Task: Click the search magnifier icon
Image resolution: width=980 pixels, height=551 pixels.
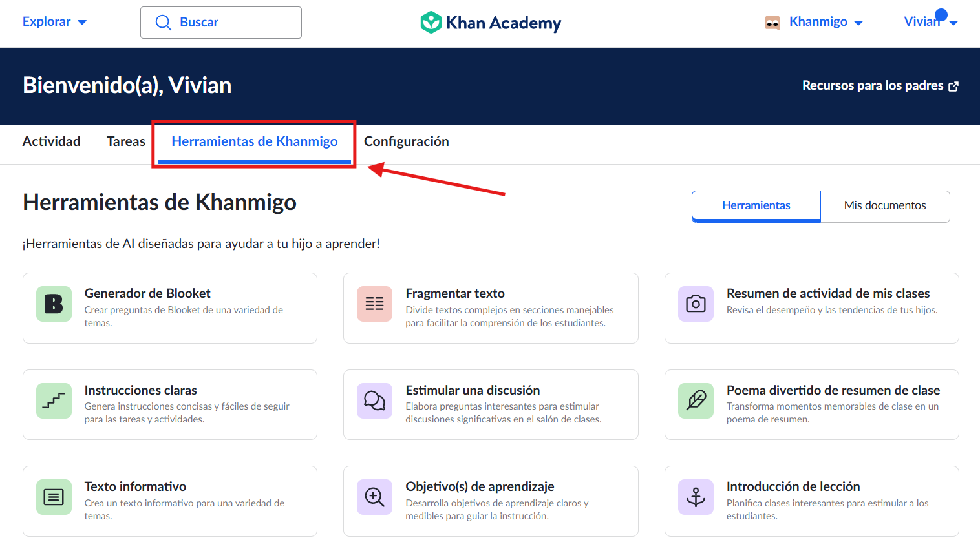Action: click(x=164, y=23)
